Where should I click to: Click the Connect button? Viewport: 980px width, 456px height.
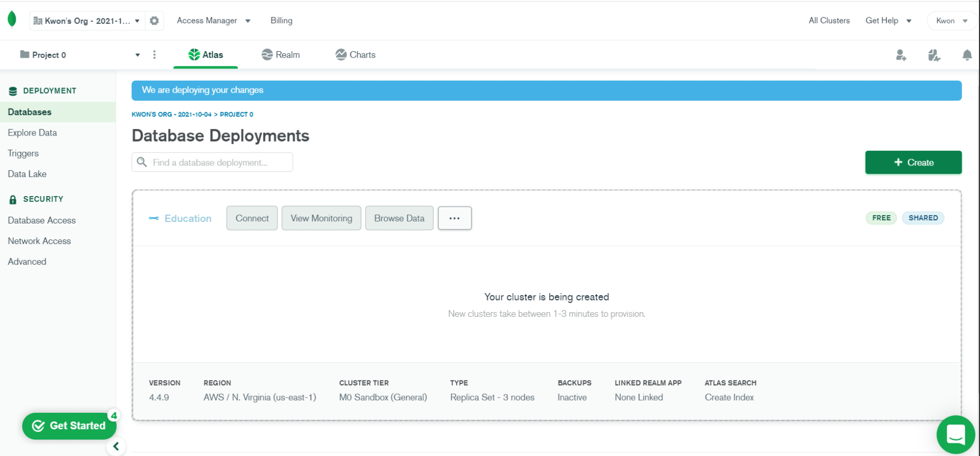tap(252, 218)
